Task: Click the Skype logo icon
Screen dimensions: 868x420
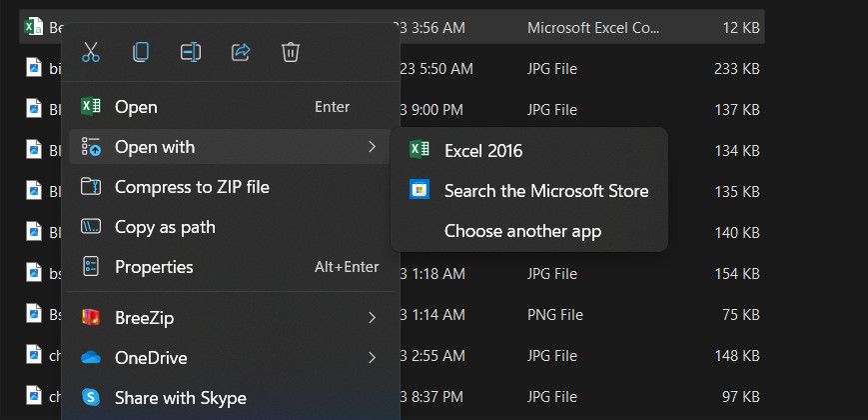Action: pyautogui.click(x=91, y=397)
